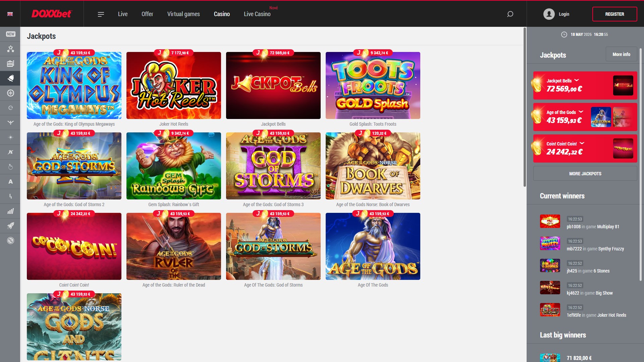Click the MORE JACKPOTS button

[585, 174]
